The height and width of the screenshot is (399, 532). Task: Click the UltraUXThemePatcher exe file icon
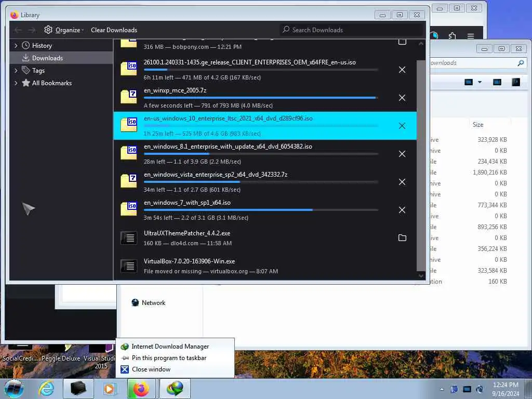point(129,238)
